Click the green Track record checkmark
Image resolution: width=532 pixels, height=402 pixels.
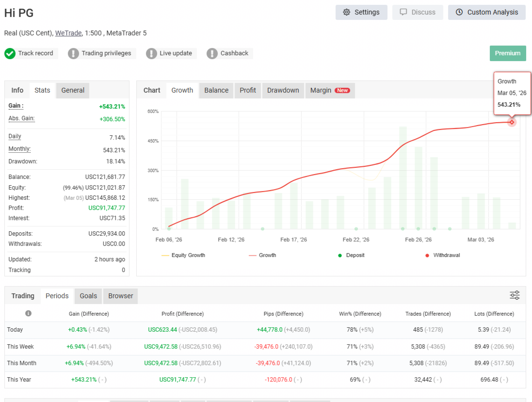10,53
